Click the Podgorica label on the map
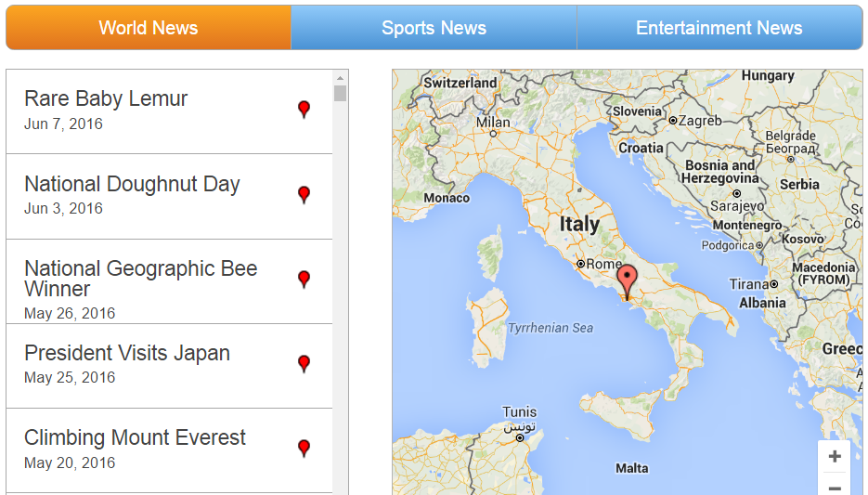 (728, 245)
